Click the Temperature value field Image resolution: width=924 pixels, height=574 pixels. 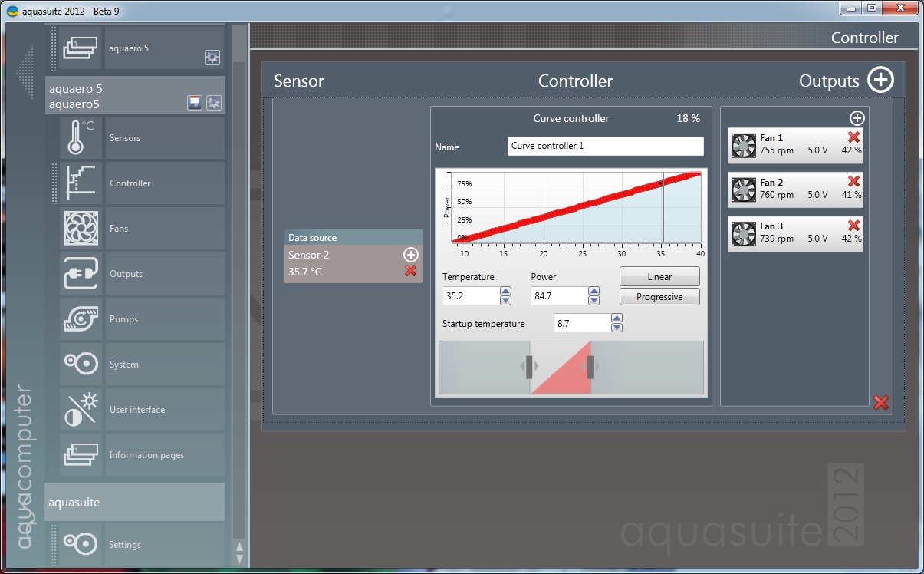click(x=472, y=296)
